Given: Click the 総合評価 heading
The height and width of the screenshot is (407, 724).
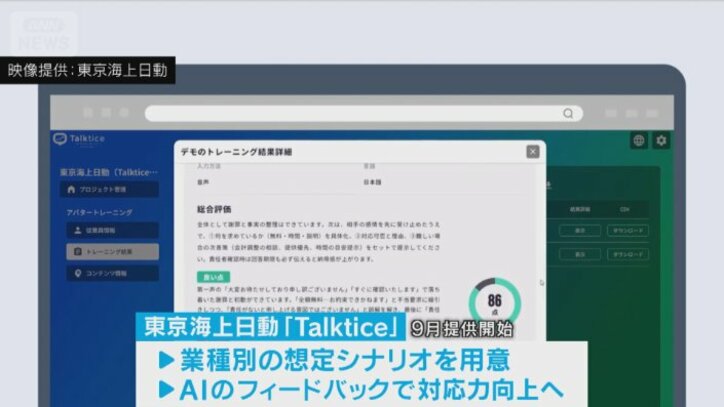Looking at the screenshot, I should click(x=214, y=209).
